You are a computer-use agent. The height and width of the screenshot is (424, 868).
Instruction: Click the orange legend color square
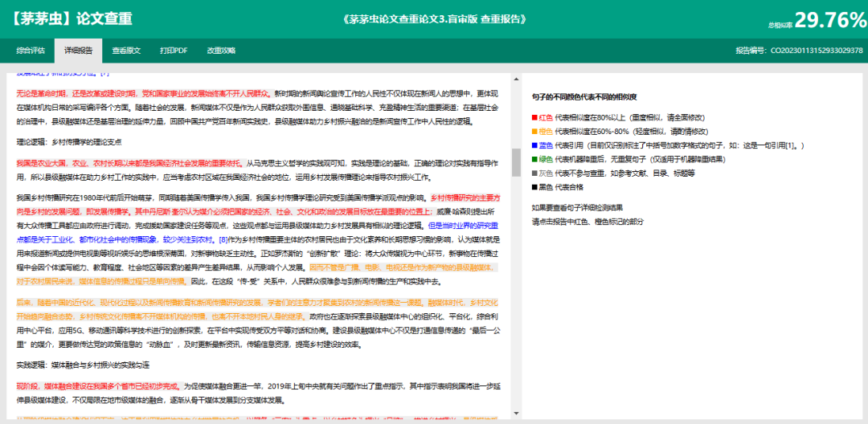[x=534, y=132]
